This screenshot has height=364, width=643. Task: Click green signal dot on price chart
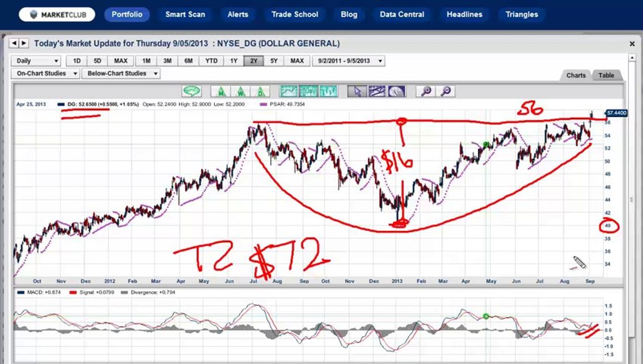click(x=486, y=145)
